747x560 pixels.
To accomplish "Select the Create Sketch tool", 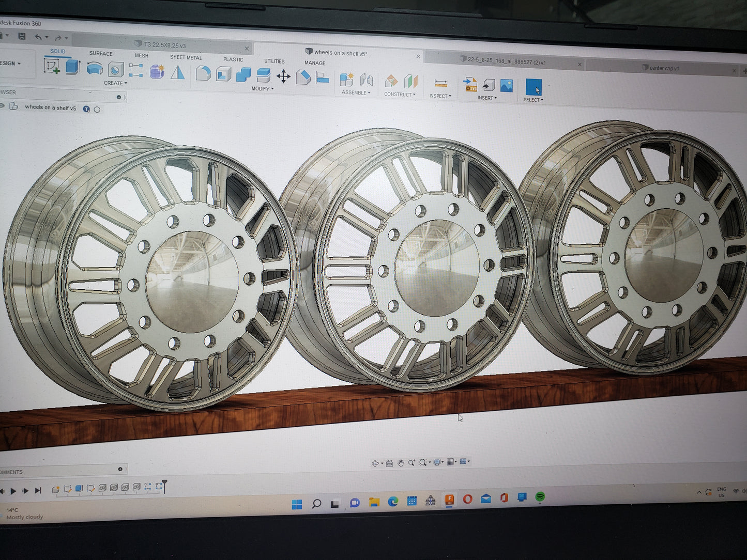I will coord(52,67).
